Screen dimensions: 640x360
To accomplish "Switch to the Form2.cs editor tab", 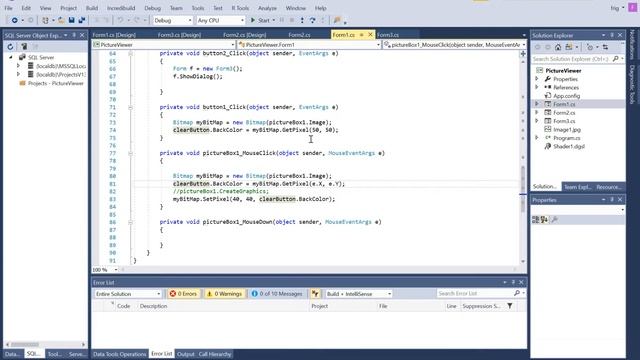I will pos(299,35).
